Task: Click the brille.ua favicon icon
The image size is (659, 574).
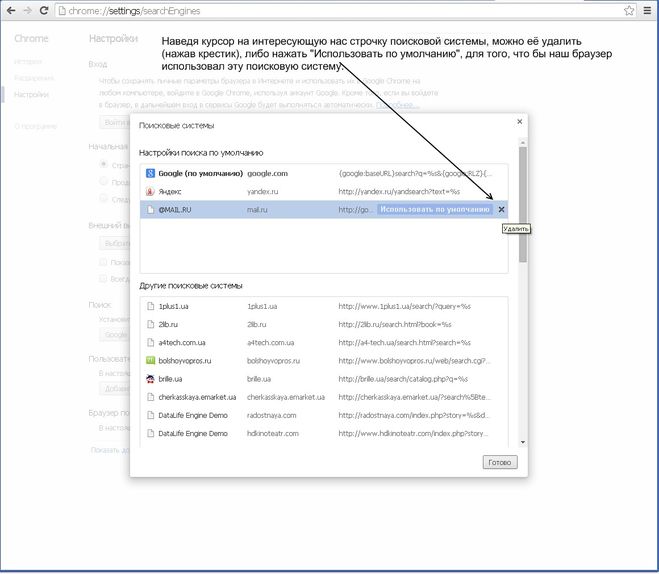Action: click(150, 379)
